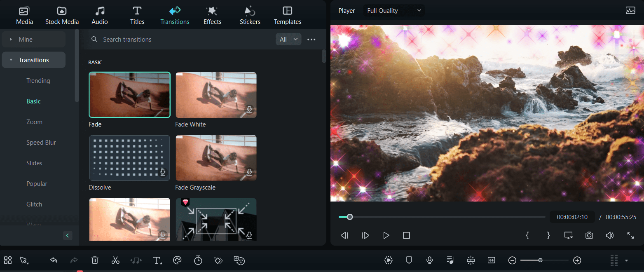644x272 pixels.
Task: Open the keyframe animation tool
Action: [218, 260]
